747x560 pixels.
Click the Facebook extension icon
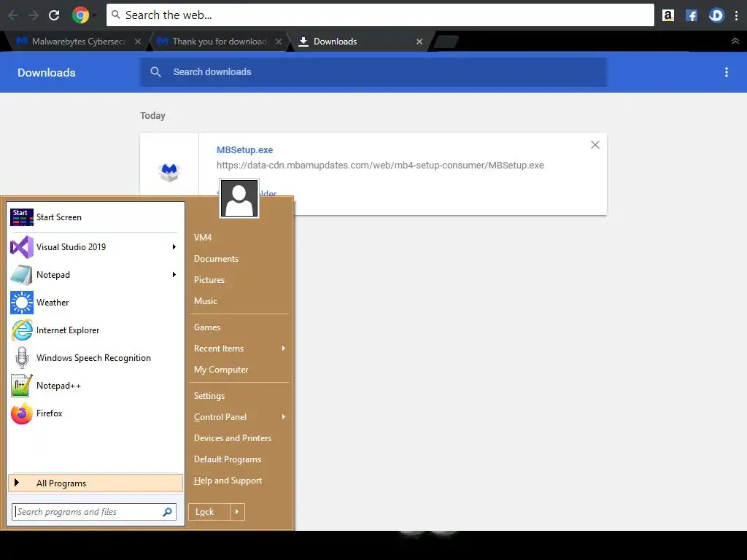(x=692, y=15)
